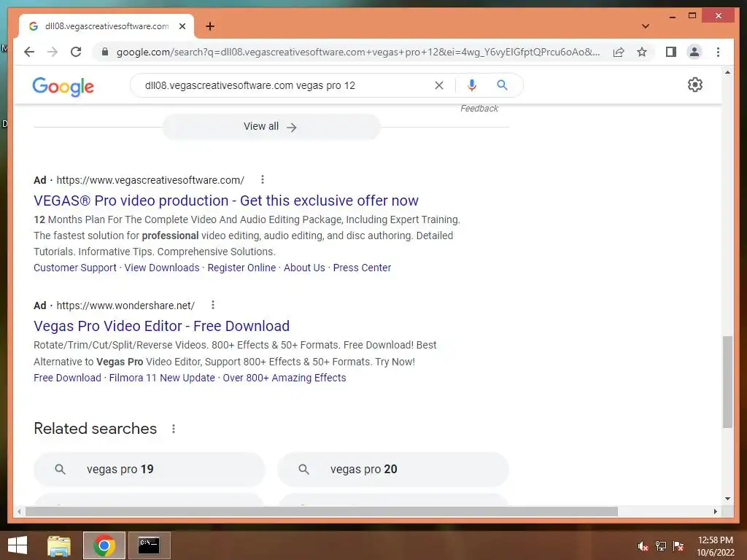
Task: Share this page icon in address bar
Action: (x=619, y=52)
